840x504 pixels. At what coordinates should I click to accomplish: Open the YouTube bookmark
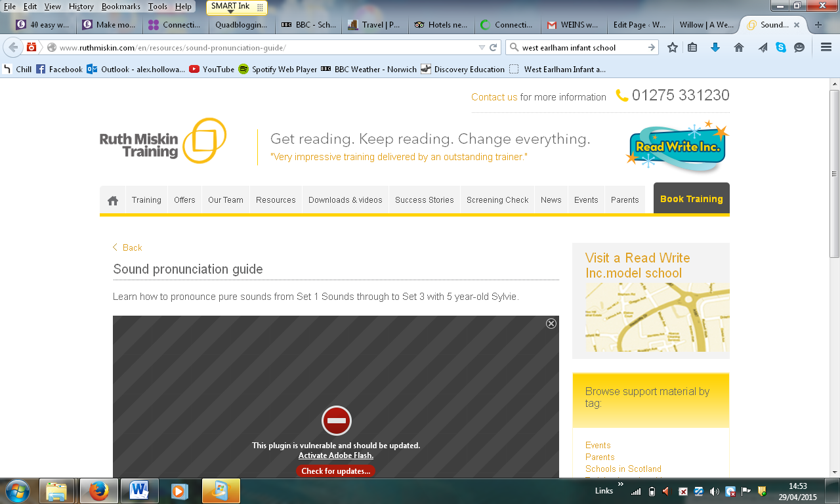coord(211,69)
